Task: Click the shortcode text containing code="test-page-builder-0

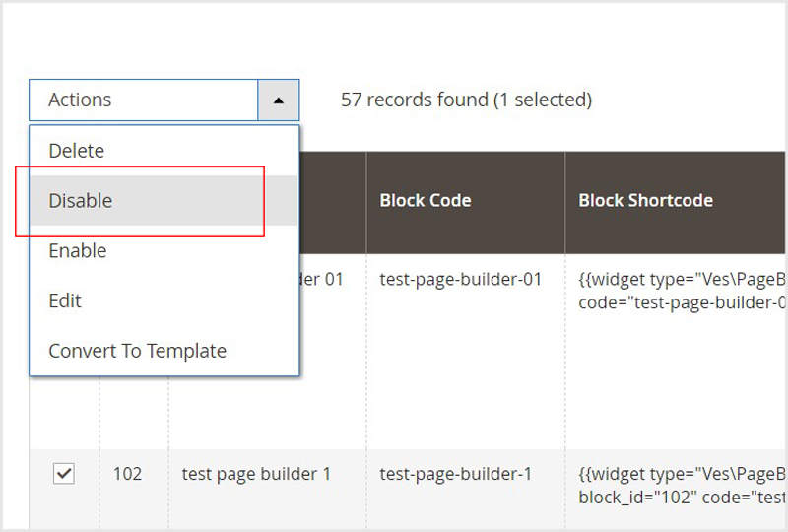Action: [x=682, y=302]
